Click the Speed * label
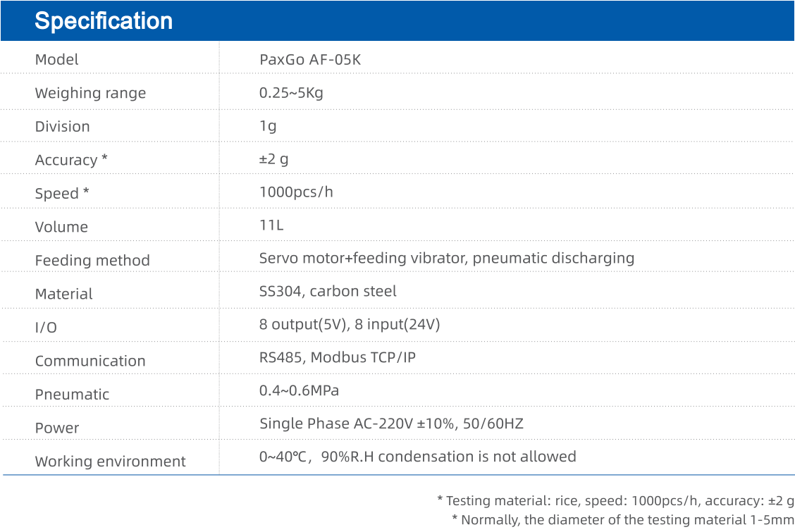The width and height of the screenshot is (795, 532). tap(62, 194)
